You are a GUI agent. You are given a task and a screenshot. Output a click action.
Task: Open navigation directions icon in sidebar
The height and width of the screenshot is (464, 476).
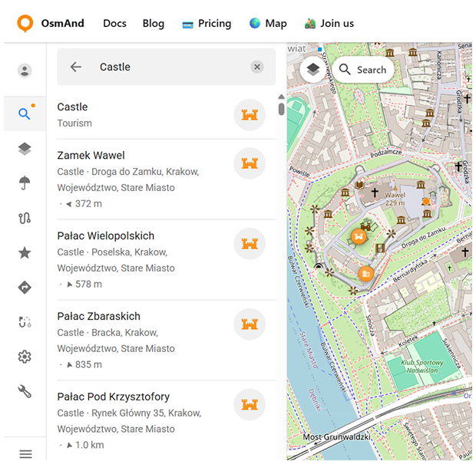click(x=25, y=288)
